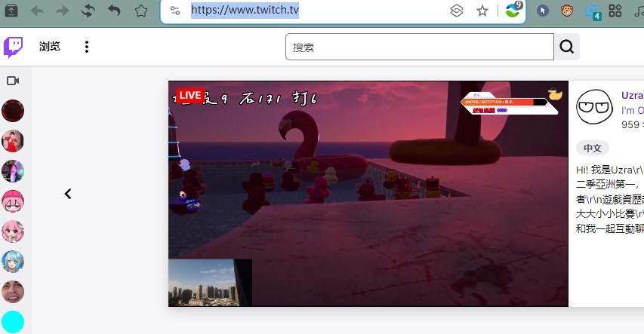The image size is (644, 334).
Task: Click the followed channels camera icon
Action: [x=13, y=81]
